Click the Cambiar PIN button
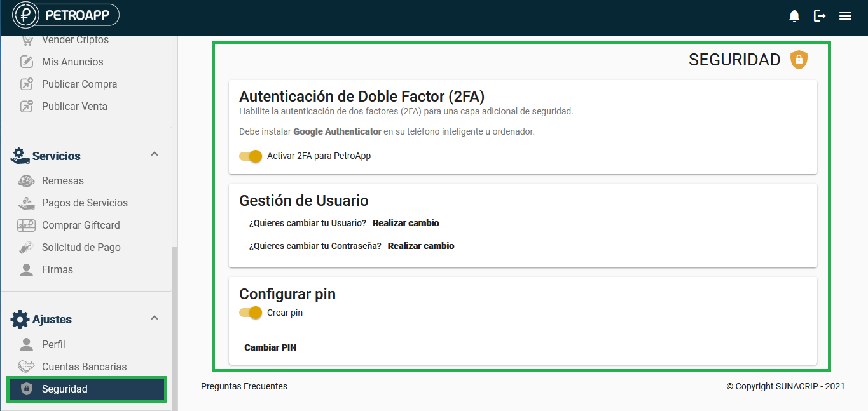Screen dimensions: 868x411 (x=270, y=347)
